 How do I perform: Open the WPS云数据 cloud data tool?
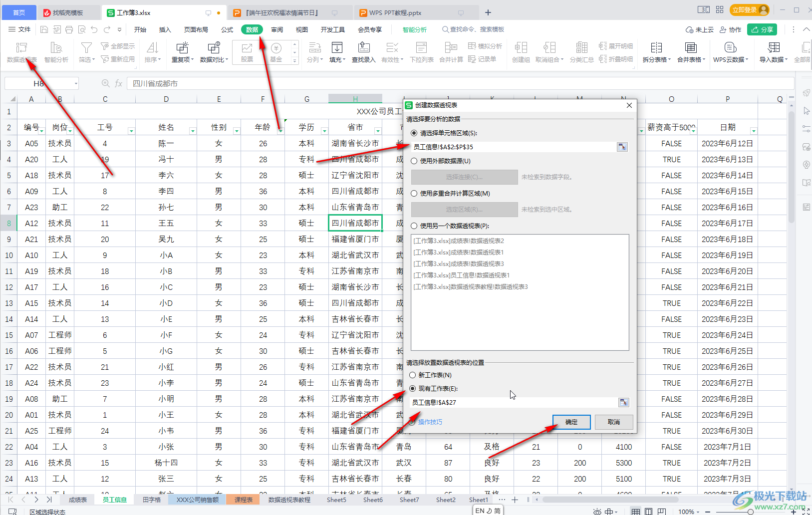pos(731,52)
